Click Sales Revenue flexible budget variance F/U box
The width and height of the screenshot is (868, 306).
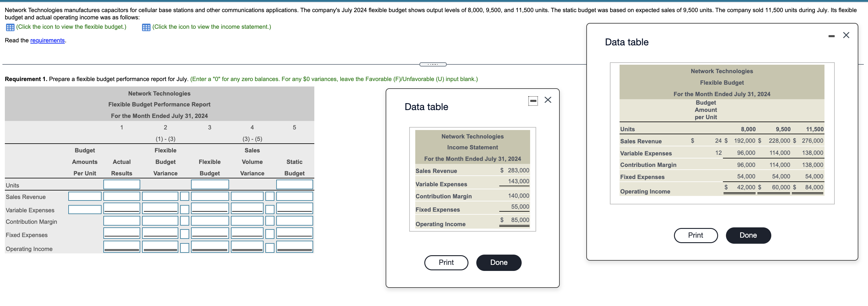[185, 197]
